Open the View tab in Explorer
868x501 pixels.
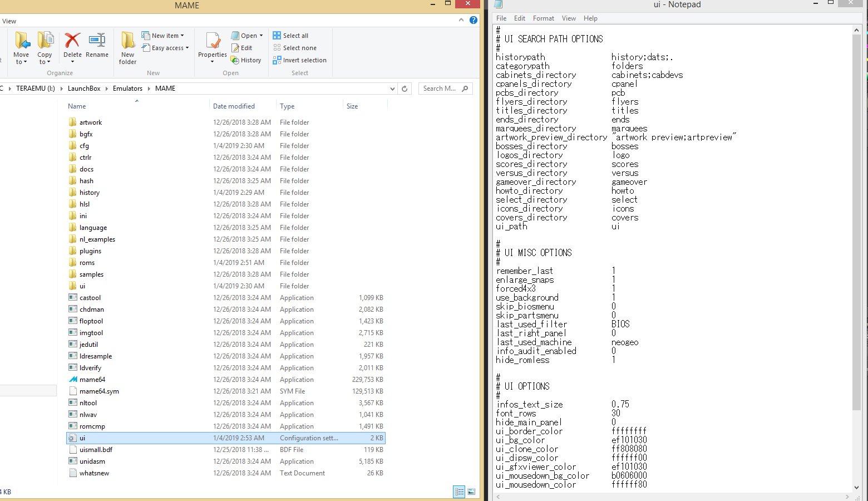tap(9, 21)
